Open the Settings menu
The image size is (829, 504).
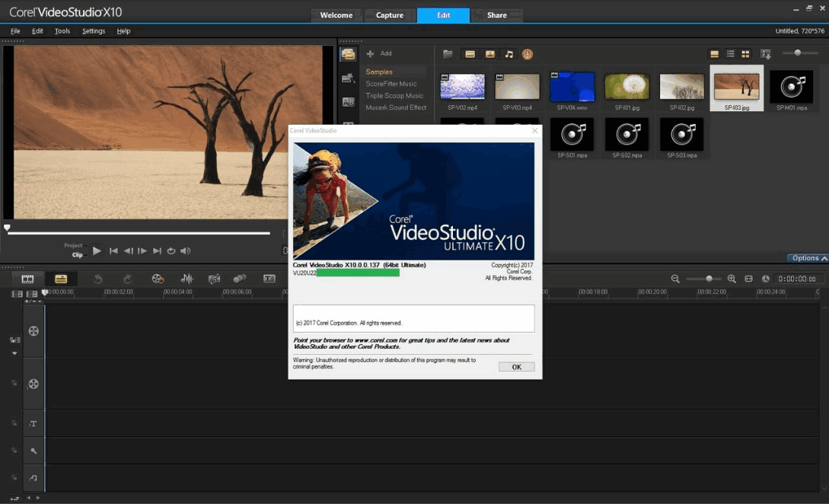pos(94,31)
